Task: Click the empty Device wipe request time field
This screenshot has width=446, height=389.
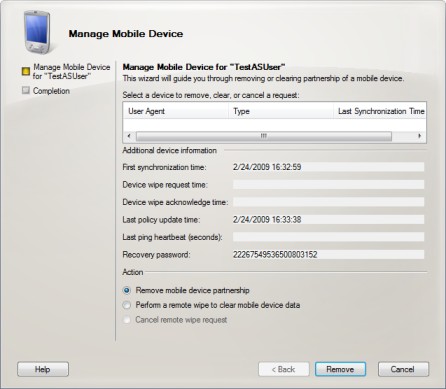Action: (328, 185)
